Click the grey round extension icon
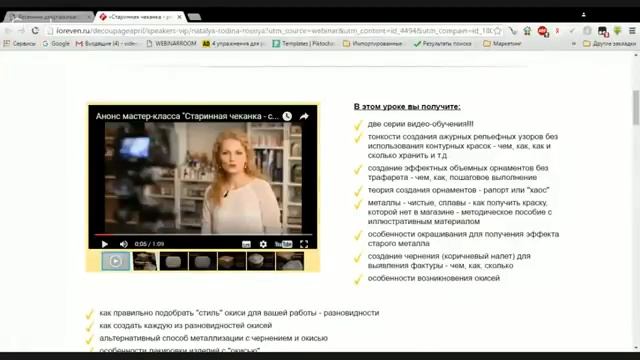 587,31
